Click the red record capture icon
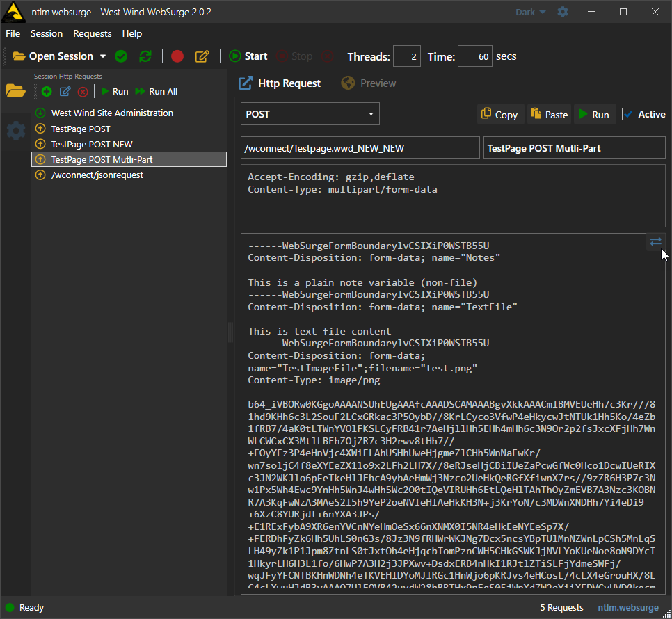 point(177,56)
